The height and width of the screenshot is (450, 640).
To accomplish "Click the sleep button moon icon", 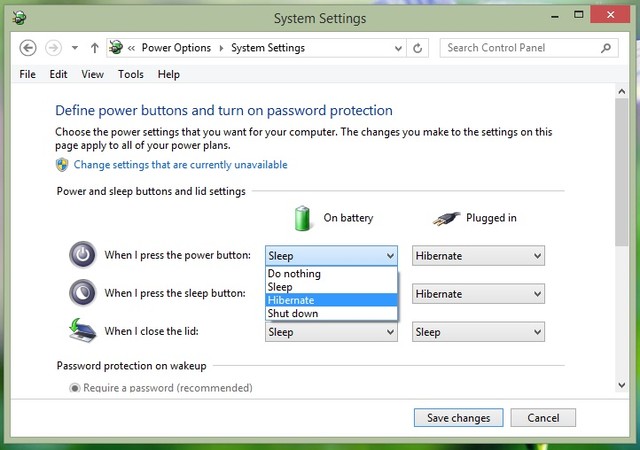I will 82,293.
